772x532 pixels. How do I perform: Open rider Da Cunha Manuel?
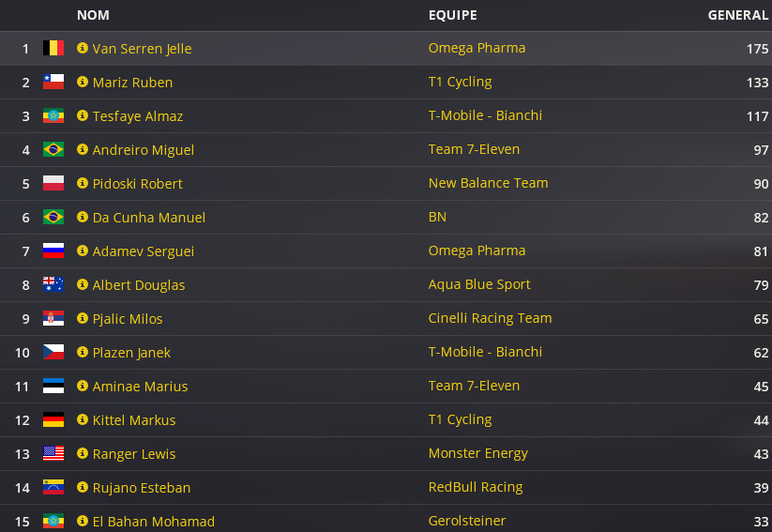click(149, 218)
